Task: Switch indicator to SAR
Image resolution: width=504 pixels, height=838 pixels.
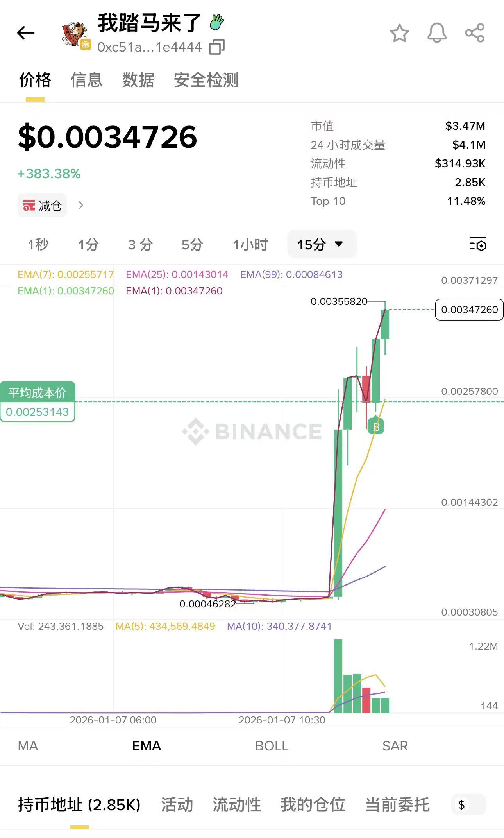Action: [x=395, y=746]
